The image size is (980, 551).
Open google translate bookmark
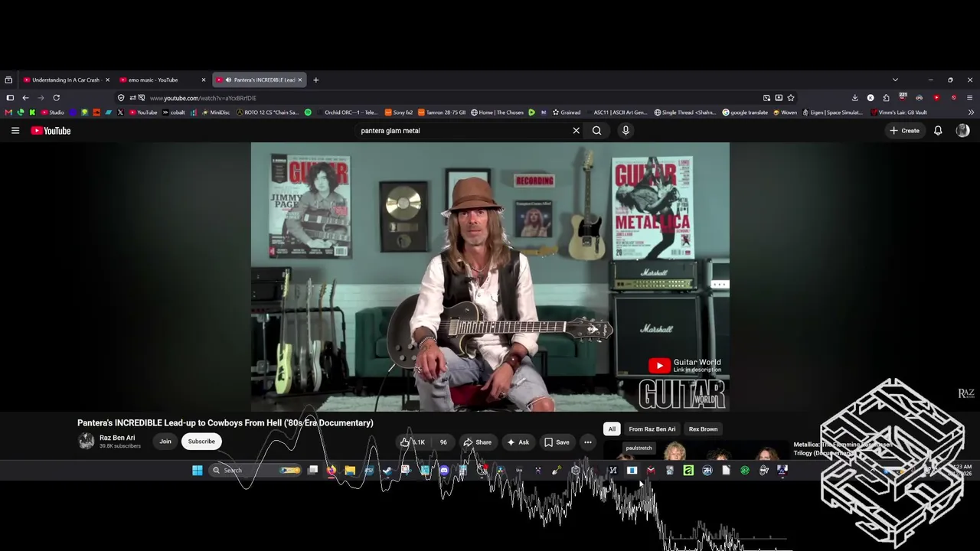745,112
